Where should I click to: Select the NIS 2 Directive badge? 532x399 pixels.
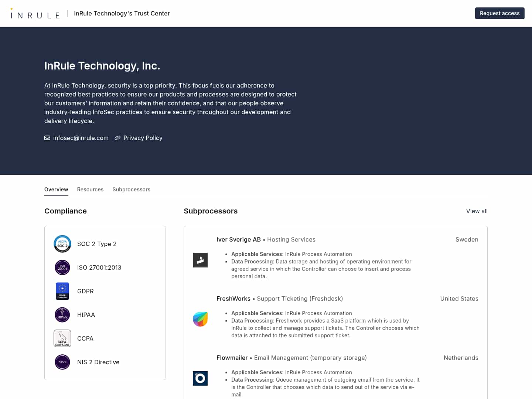tap(62, 362)
